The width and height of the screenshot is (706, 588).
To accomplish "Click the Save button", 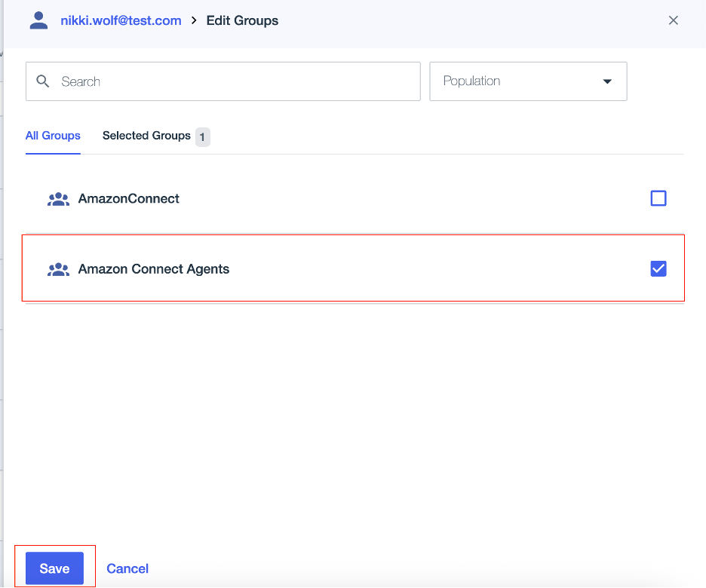I will (54, 568).
